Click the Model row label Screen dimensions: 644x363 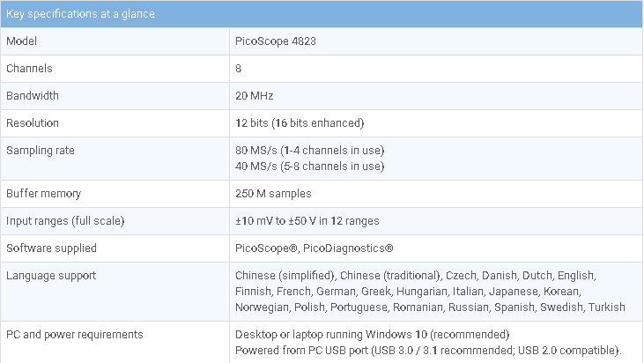click(x=22, y=41)
